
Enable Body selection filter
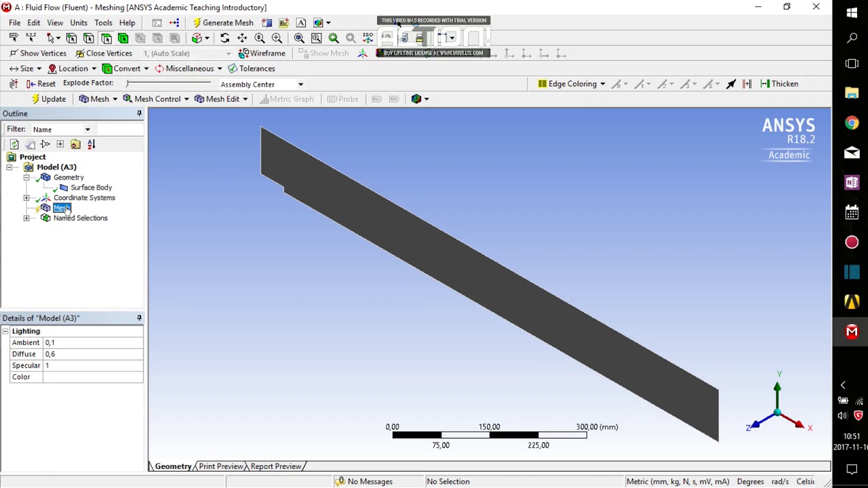[x=123, y=38]
